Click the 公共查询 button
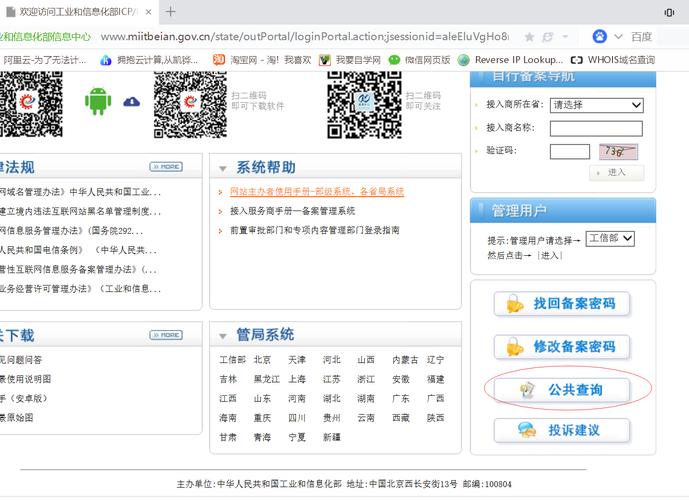689x500 pixels. pyautogui.click(x=562, y=389)
